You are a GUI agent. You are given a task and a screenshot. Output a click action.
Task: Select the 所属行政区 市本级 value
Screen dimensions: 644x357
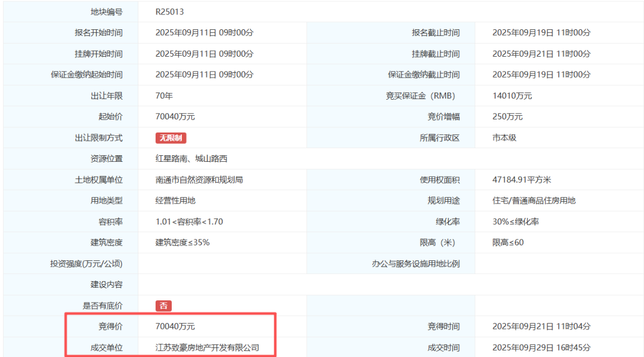(x=503, y=138)
